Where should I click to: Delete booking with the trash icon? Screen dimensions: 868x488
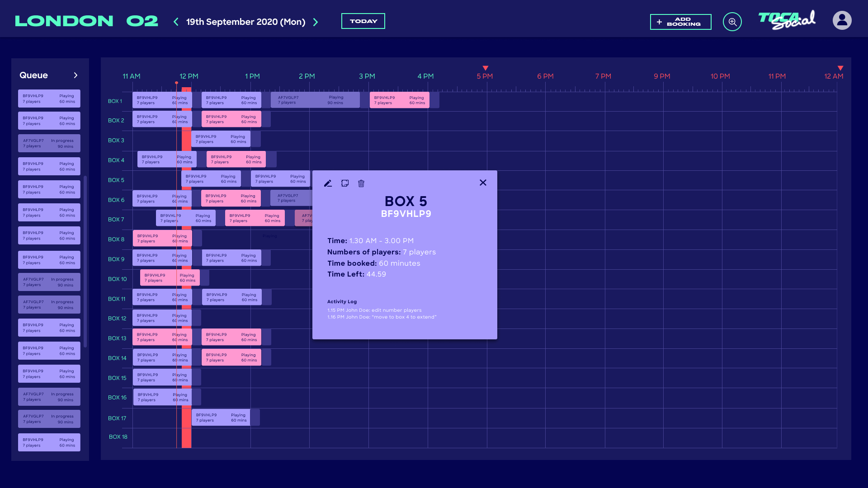[361, 183]
